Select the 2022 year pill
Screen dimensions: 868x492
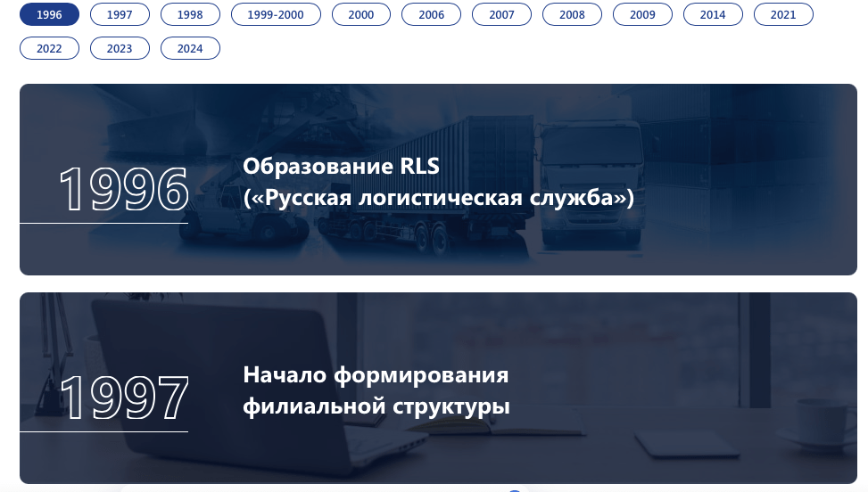tap(49, 48)
